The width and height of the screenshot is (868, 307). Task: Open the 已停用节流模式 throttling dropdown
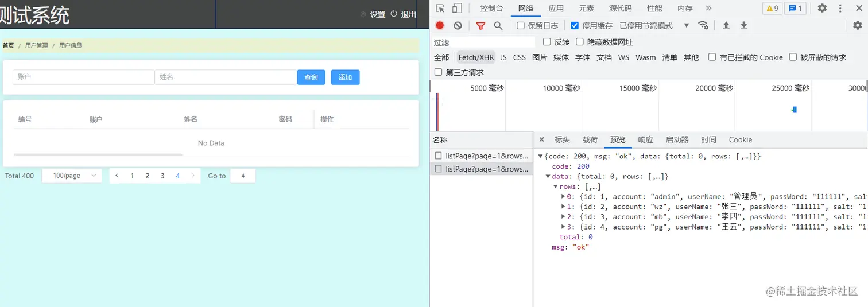click(654, 25)
